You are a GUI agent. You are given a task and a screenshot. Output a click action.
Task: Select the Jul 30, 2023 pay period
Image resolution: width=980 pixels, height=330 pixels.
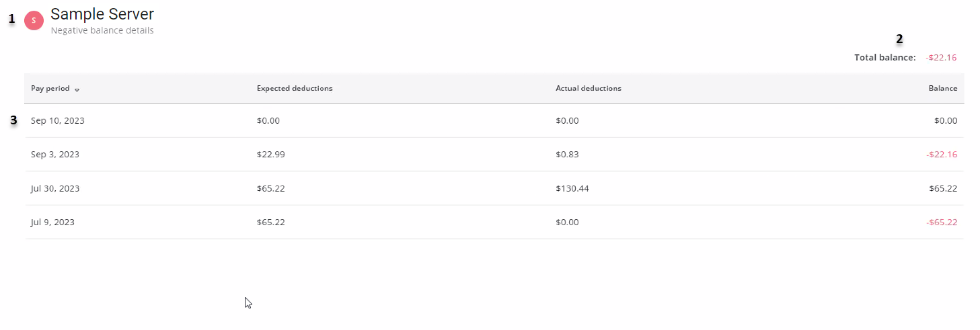click(55, 189)
